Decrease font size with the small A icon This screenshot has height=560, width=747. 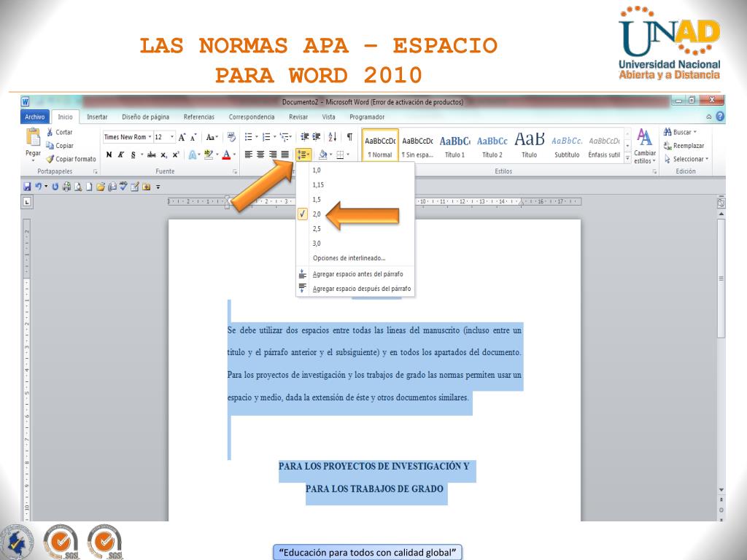[x=193, y=138]
